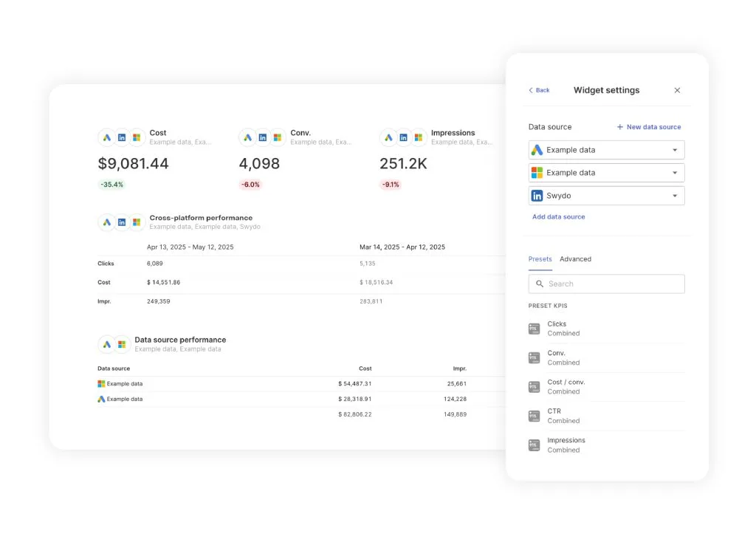Click the 149,889 total impressions cell

point(455,414)
